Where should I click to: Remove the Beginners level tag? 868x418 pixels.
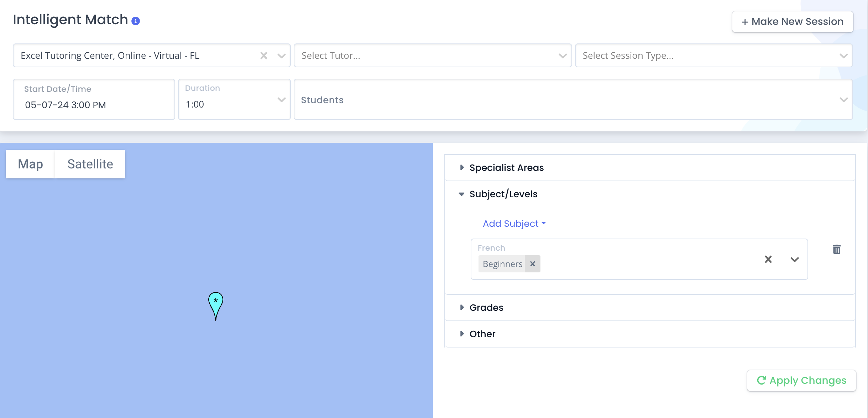[533, 264]
